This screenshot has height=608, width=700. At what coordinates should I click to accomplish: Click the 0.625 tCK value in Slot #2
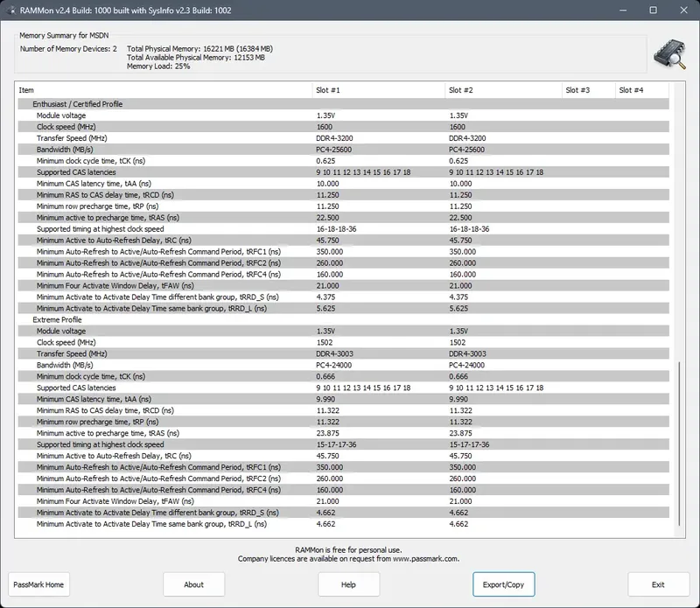[458, 161]
